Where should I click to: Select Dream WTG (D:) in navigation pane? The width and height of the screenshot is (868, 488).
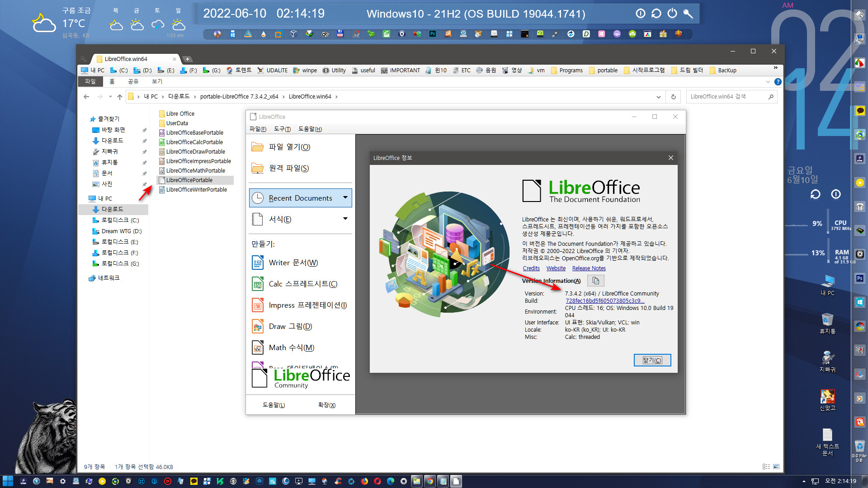pos(117,231)
